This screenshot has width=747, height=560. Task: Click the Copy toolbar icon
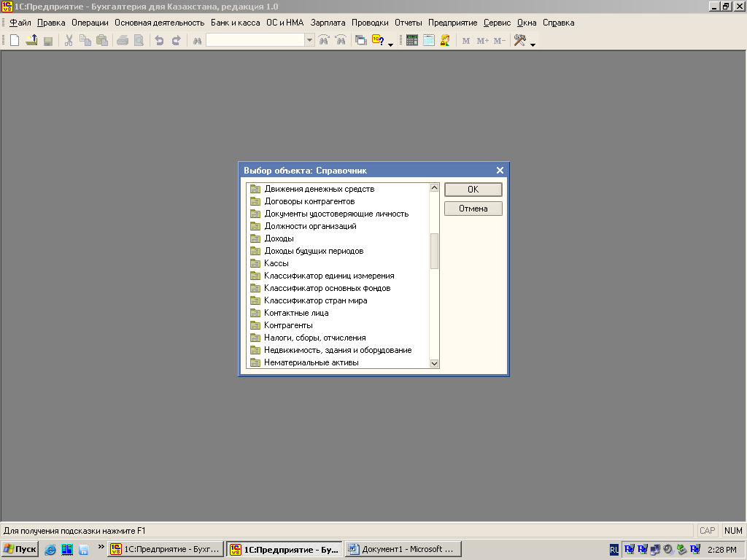85,41
